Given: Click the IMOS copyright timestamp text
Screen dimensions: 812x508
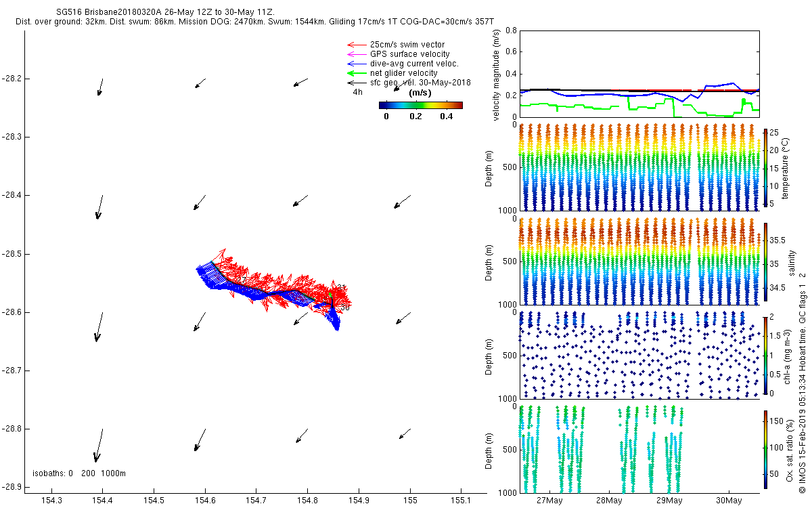Looking at the screenshot, I should pos(802,383).
